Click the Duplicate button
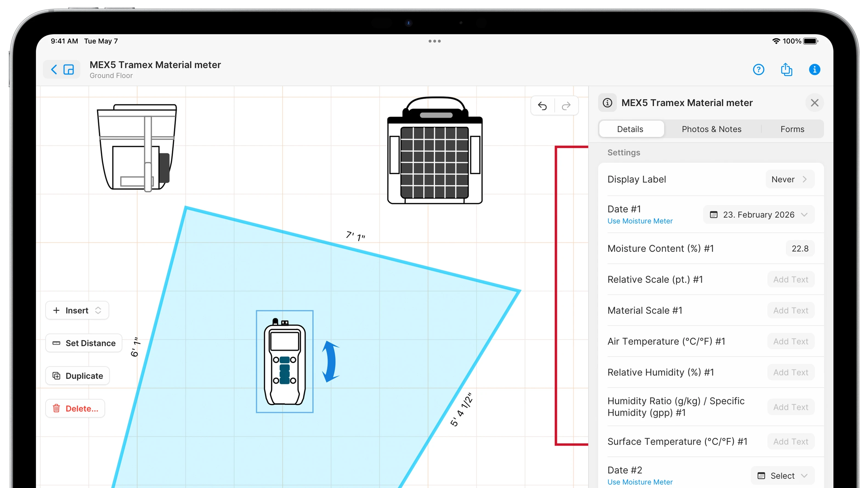The height and width of the screenshot is (488, 868). pyautogui.click(x=78, y=376)
